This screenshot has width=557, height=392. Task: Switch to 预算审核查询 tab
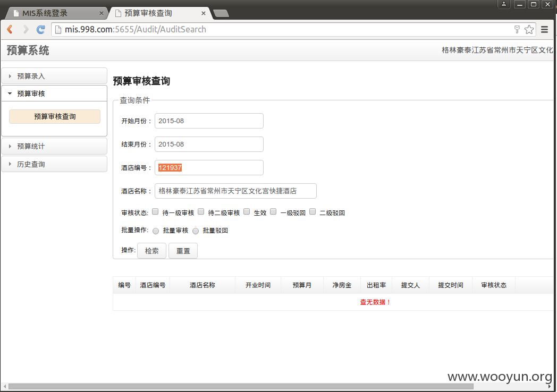(x=159, y=13)
